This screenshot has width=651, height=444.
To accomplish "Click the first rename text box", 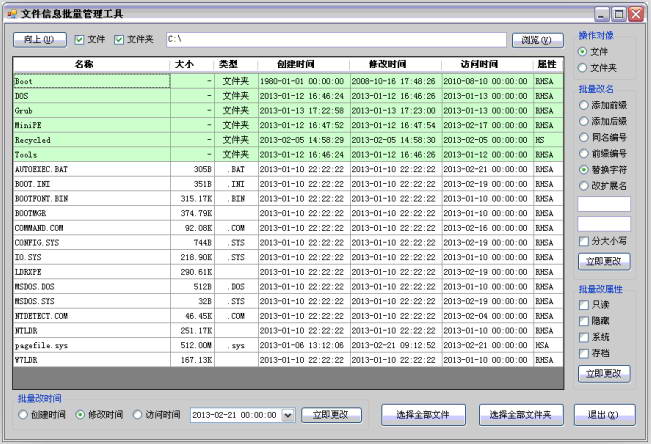I will click(x=604, y=204).
